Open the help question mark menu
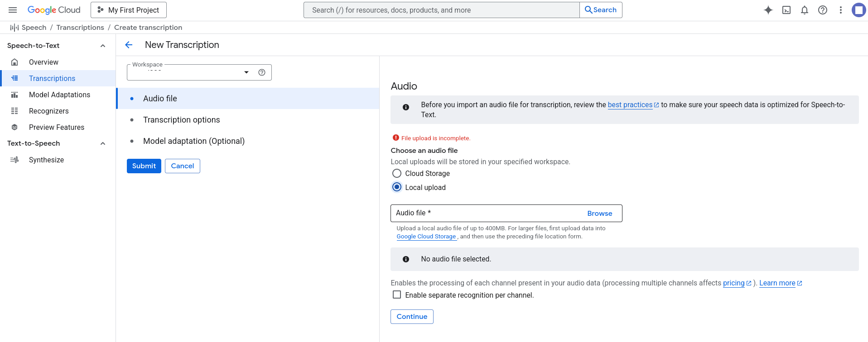 click(823, 10)
